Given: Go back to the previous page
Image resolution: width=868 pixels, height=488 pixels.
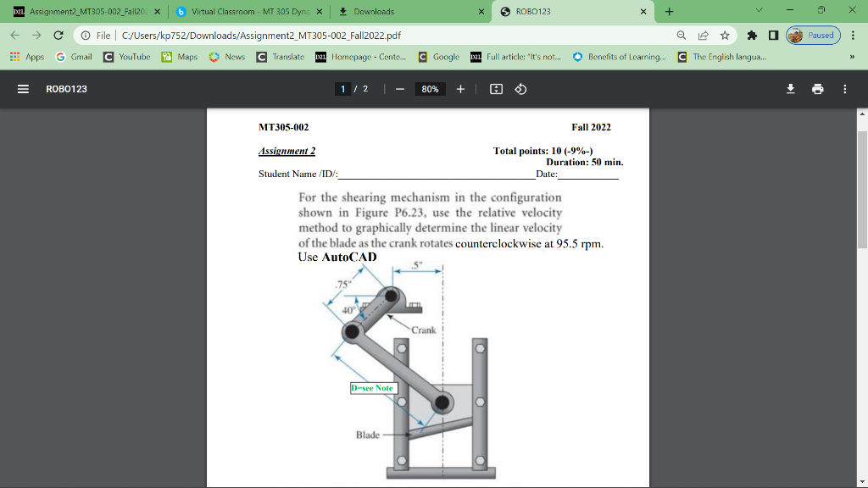Looking at the screenshot, I should (15, 36).
